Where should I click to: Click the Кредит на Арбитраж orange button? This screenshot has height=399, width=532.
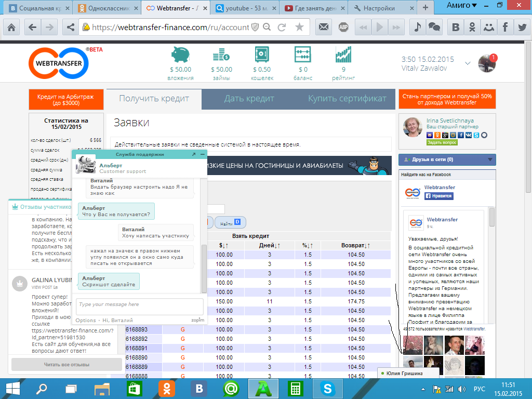(x=66, y=100)
